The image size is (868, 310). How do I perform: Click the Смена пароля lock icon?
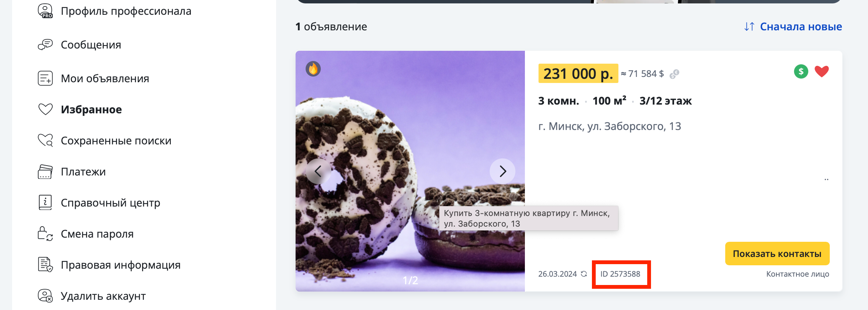pyautogui.click(x=45, y=234)
